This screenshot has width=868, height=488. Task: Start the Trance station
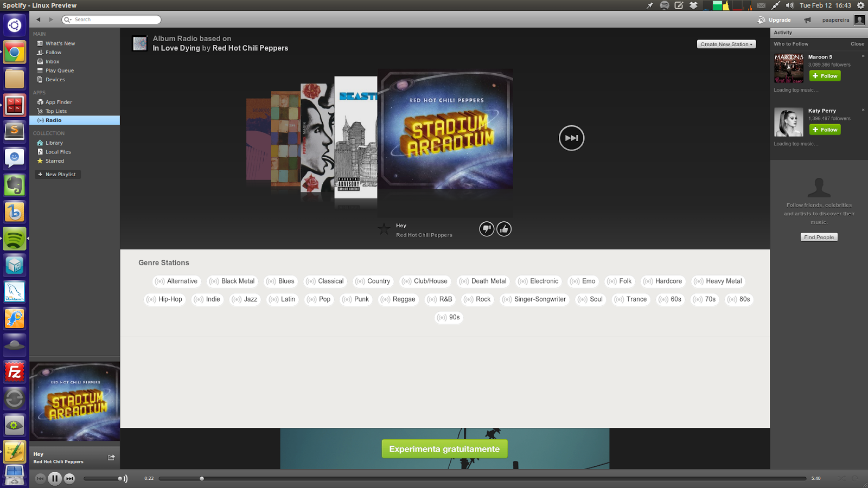631,299
